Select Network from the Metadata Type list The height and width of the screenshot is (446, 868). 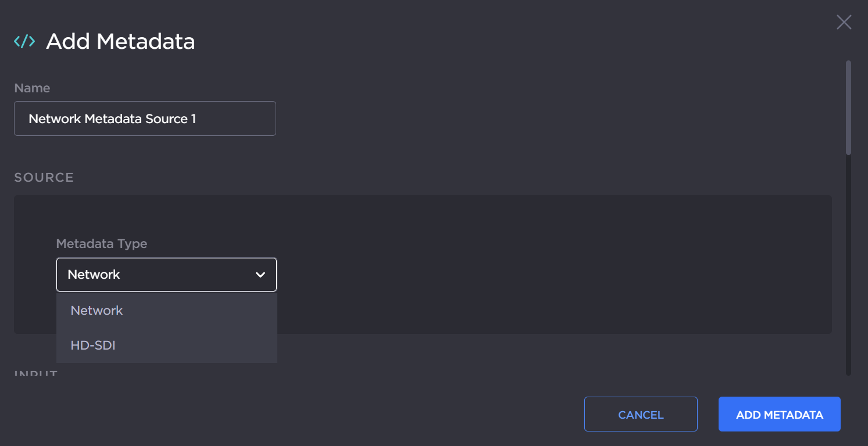click(x=97, y=310)
